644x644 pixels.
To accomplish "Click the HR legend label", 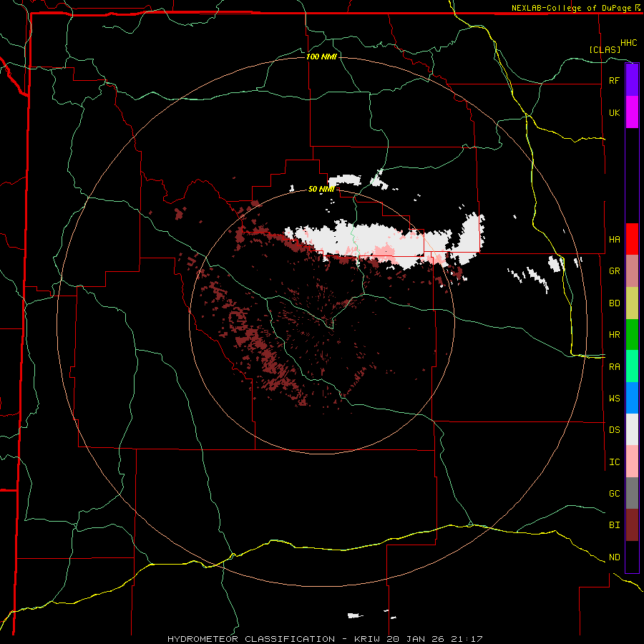I will point(614,335).
